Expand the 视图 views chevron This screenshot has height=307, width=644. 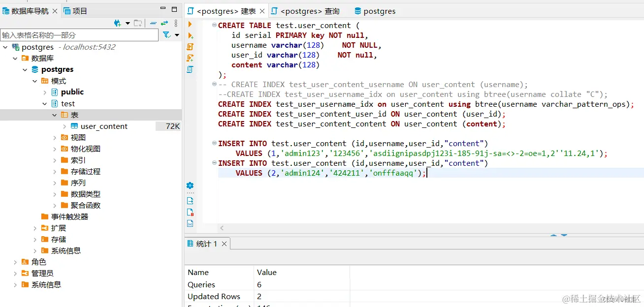55,138
